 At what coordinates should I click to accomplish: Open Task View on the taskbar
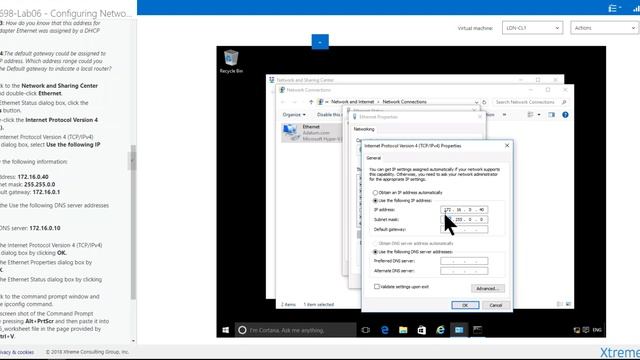pos(365,330)
